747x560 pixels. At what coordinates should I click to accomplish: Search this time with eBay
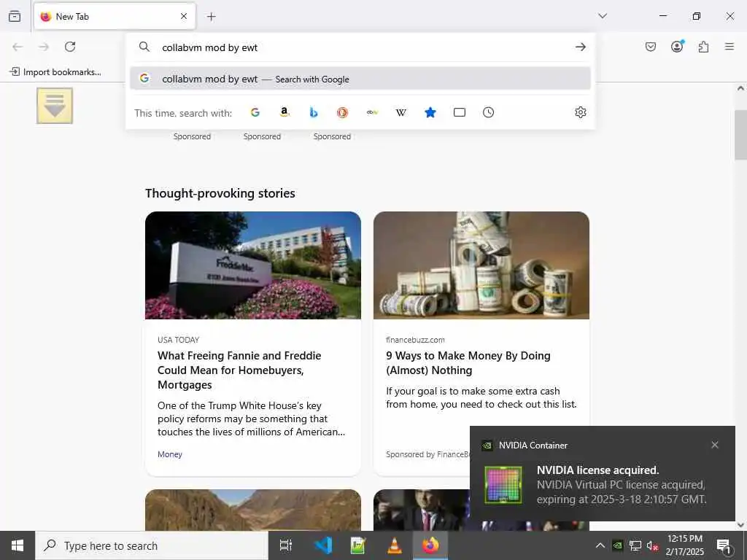372,112
